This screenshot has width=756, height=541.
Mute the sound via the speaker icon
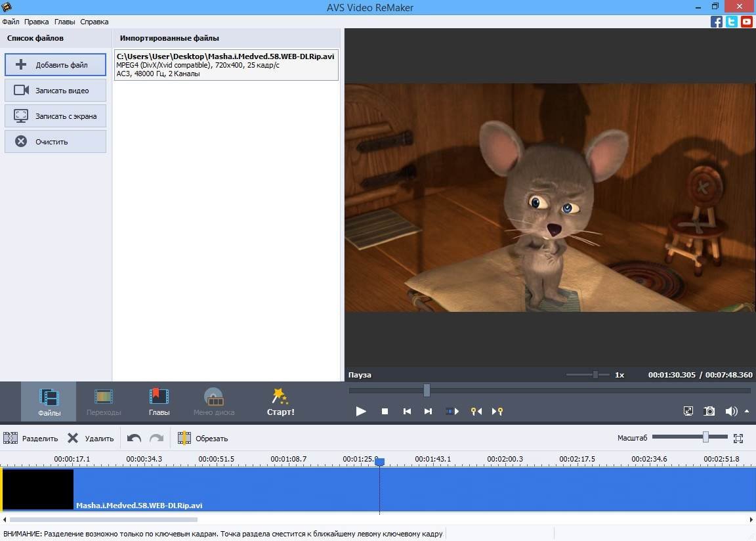coord(730,411)
